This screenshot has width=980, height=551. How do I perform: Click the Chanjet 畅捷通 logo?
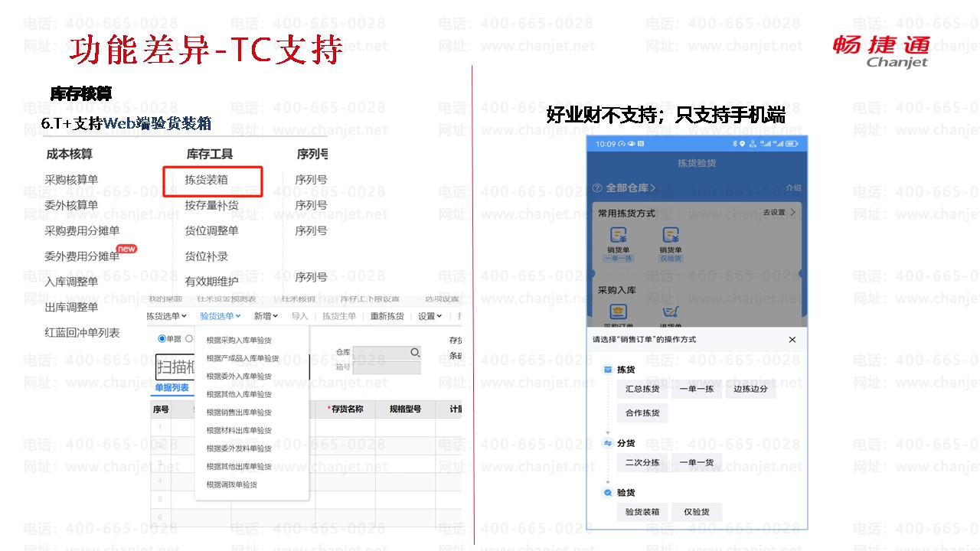pos(880,51)
